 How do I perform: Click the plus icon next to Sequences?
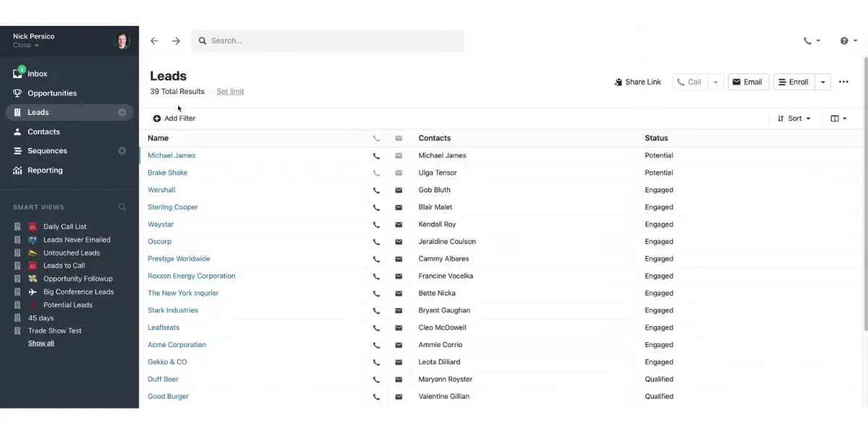pos(122,151)
